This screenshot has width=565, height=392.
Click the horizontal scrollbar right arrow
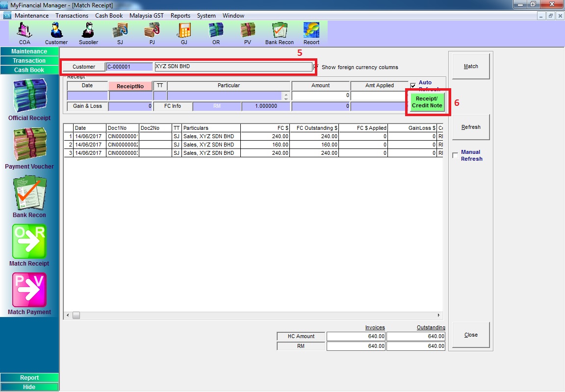(439, 316)
